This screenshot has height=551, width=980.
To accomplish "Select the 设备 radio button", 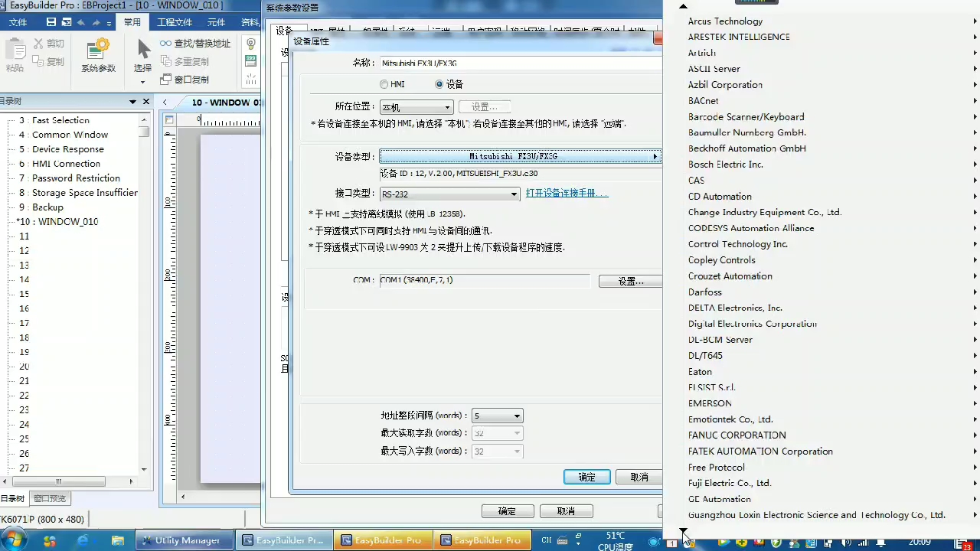I will pyautogui.click(x=439, y=84).
